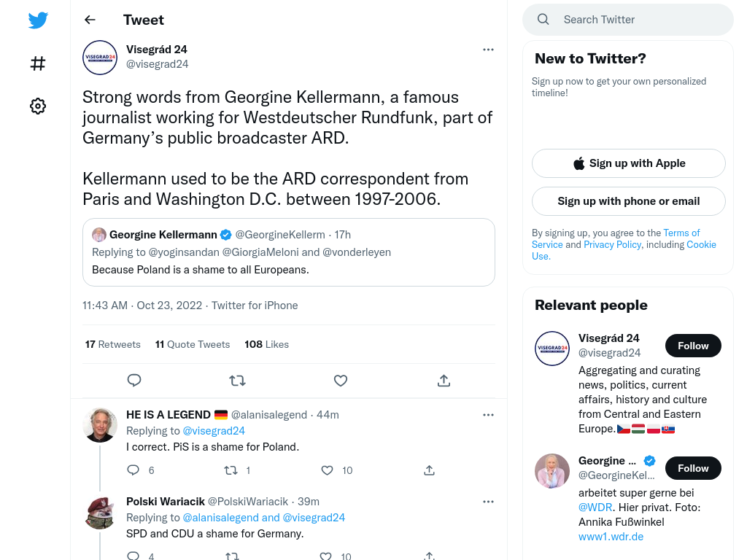Click the Sign up with Apple button
Screen dimensions: 747x560
629,163
